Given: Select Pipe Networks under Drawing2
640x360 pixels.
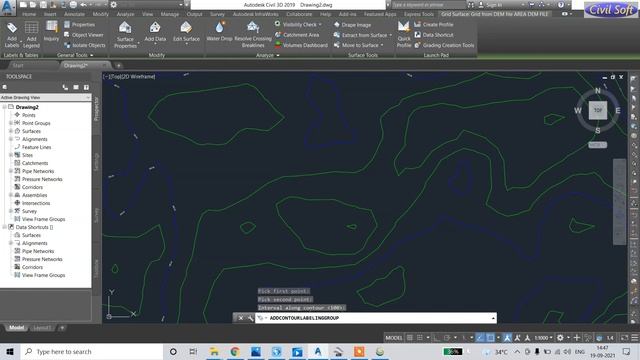Looking at the screenshot, I should coord(38,171).
